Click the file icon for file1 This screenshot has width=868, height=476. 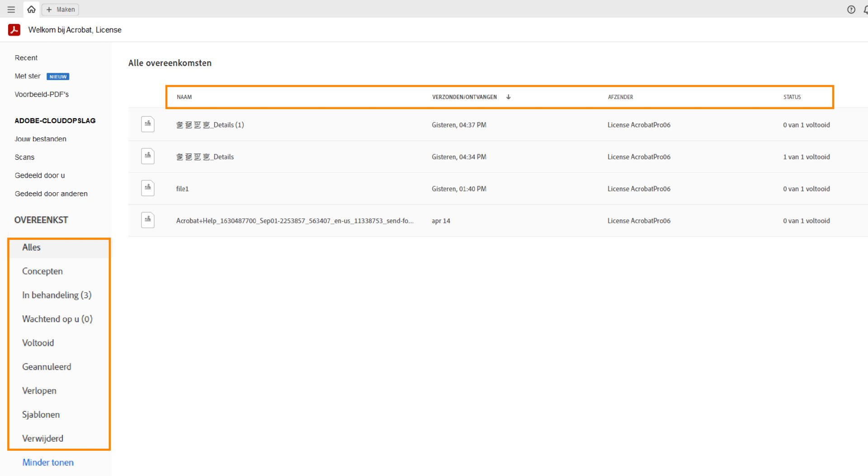(x=148, y=188)
